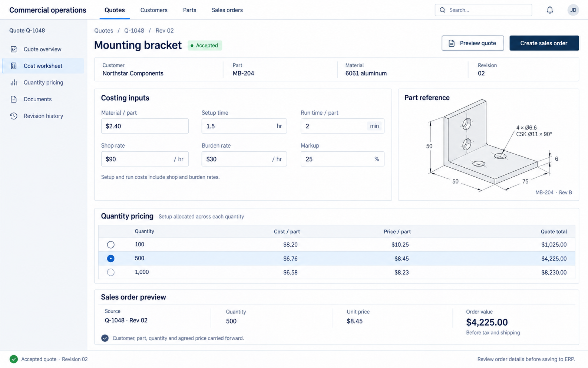Go to the Sales orders tab

point(227,10)
